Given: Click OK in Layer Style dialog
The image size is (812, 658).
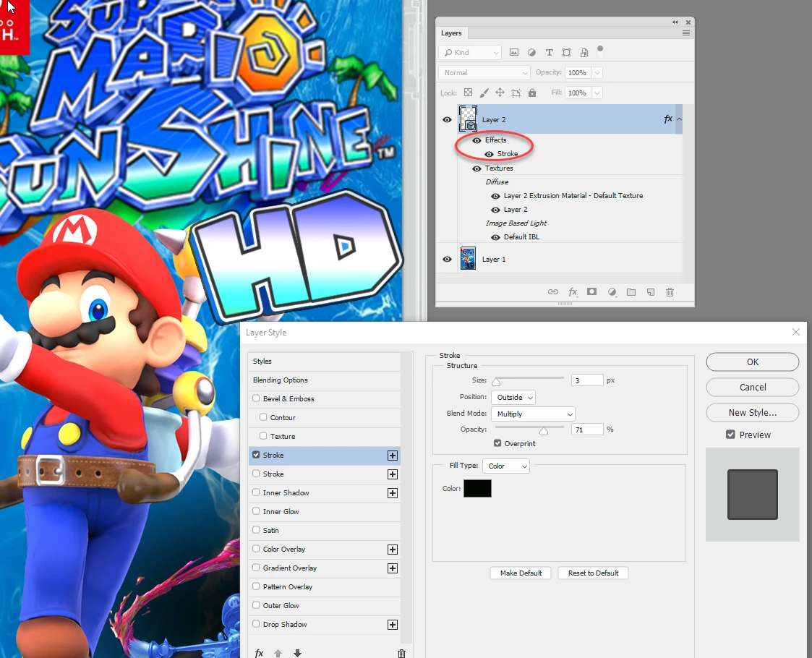Looking at the screenshot, I should (753, 362).
